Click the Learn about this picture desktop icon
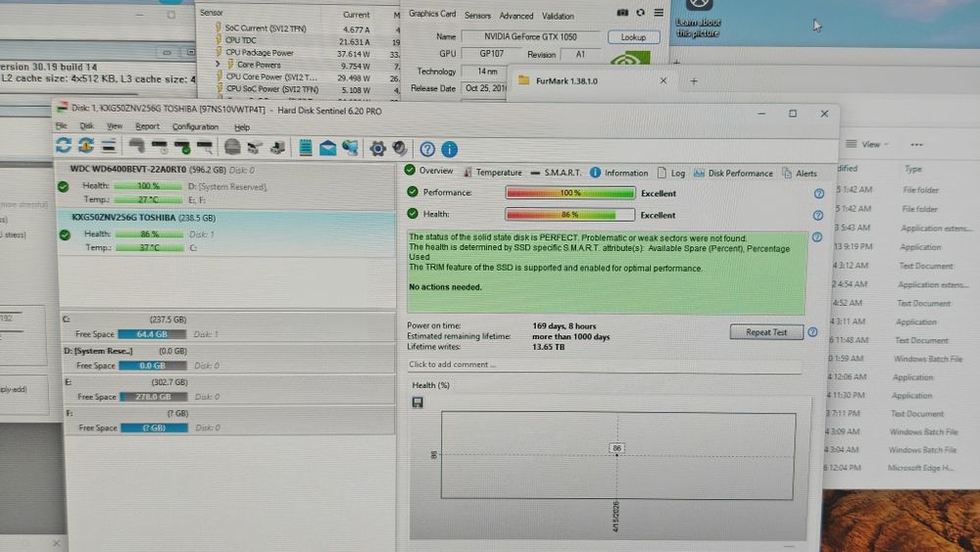 [698, 20]
